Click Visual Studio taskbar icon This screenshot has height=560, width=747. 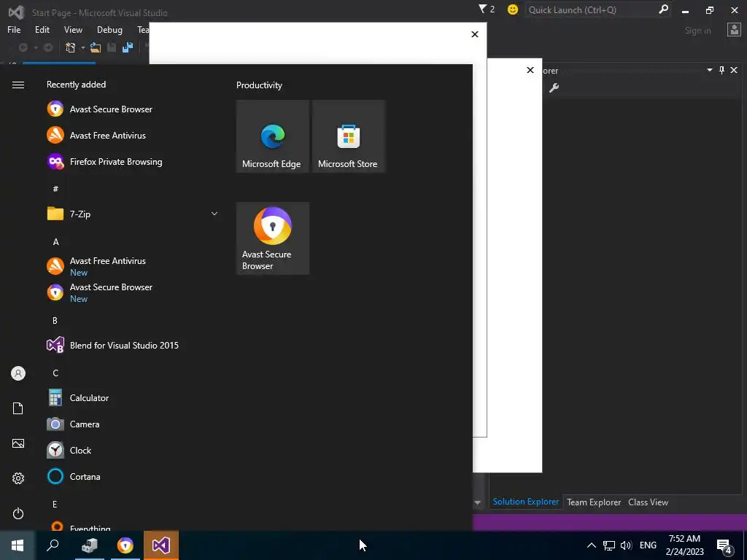click(x=161, y=545)
